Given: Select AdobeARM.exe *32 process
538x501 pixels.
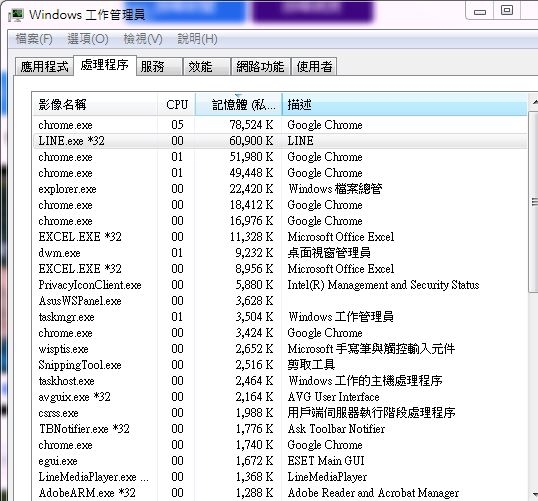Looking at the screenshot, I should [280, 493].
